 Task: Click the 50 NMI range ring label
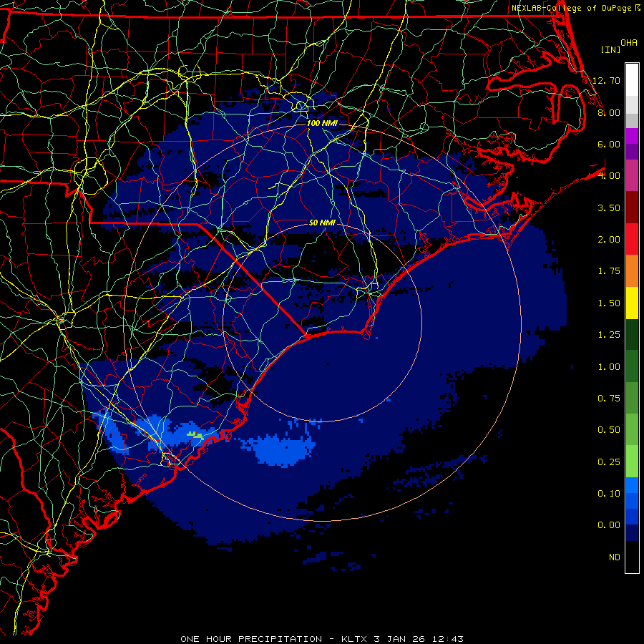tap(322, 223)
